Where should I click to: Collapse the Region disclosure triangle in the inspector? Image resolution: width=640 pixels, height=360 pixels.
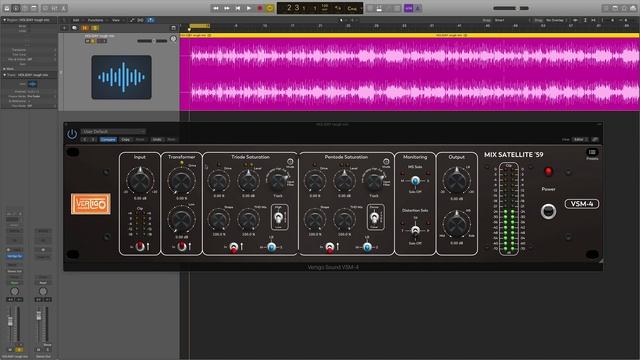[x=4, y=20]
